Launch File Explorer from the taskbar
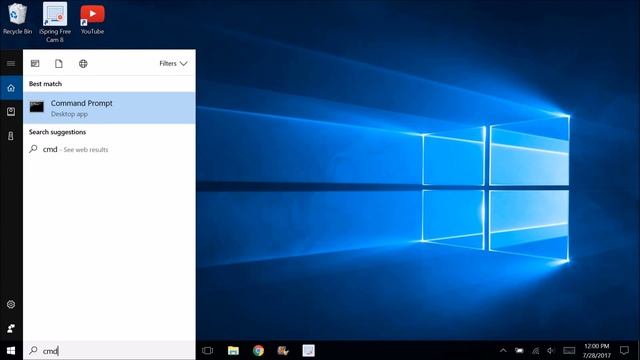The image size is (640, 360). pyautogui.click(x=233, y=350)
